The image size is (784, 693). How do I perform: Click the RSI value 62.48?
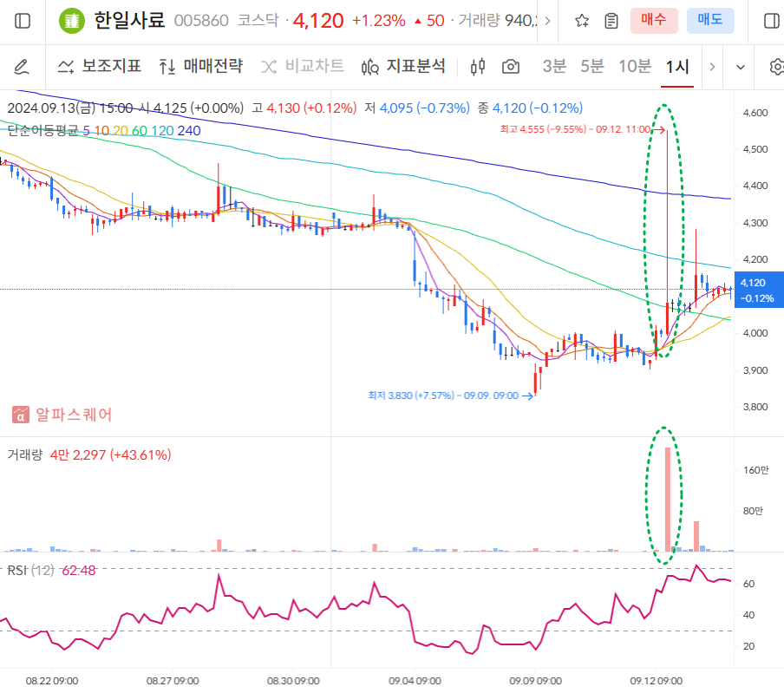click(x=79, y=571)
